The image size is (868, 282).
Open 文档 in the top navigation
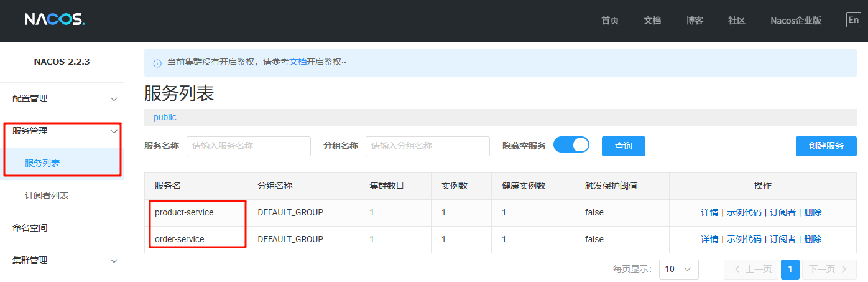click(x=652, y=21)
